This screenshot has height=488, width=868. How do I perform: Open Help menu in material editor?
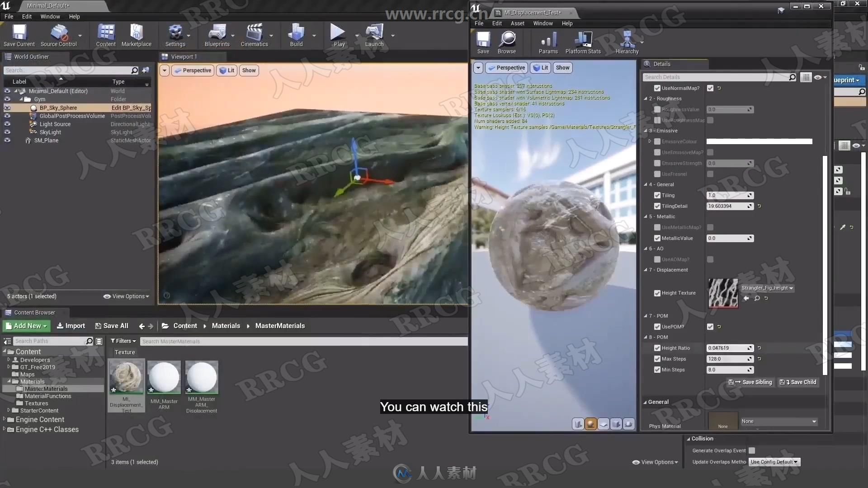click(567, 23)
